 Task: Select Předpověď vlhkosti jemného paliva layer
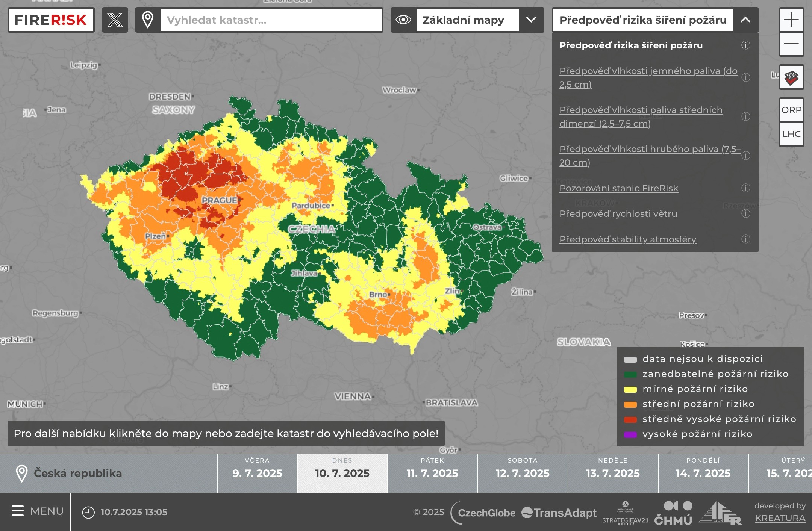click(x=648, y=77)
